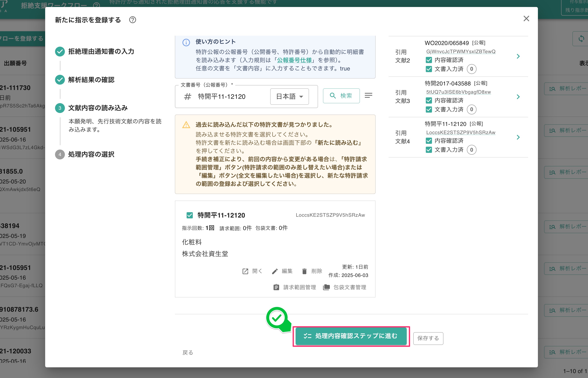Click the help icon beside 新たに指示を登録する
The width and height of the screenshot is (588, 378).
[x=132, y=20]
